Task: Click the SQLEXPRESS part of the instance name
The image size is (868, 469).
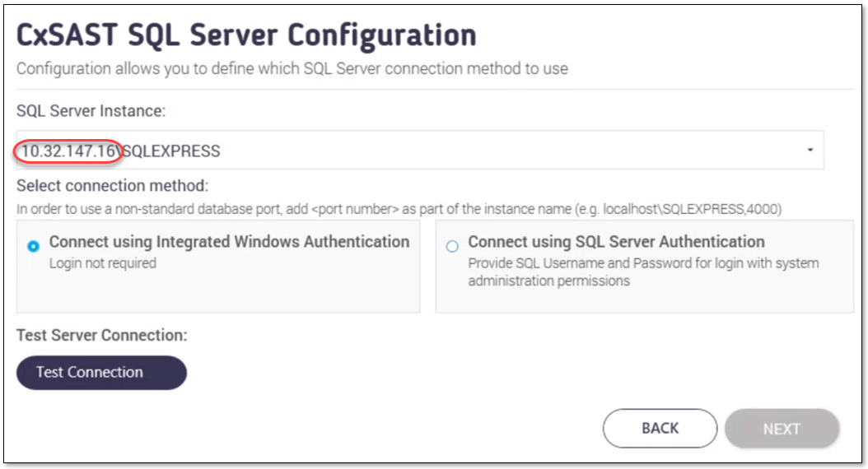Action: tap(171, 151)
